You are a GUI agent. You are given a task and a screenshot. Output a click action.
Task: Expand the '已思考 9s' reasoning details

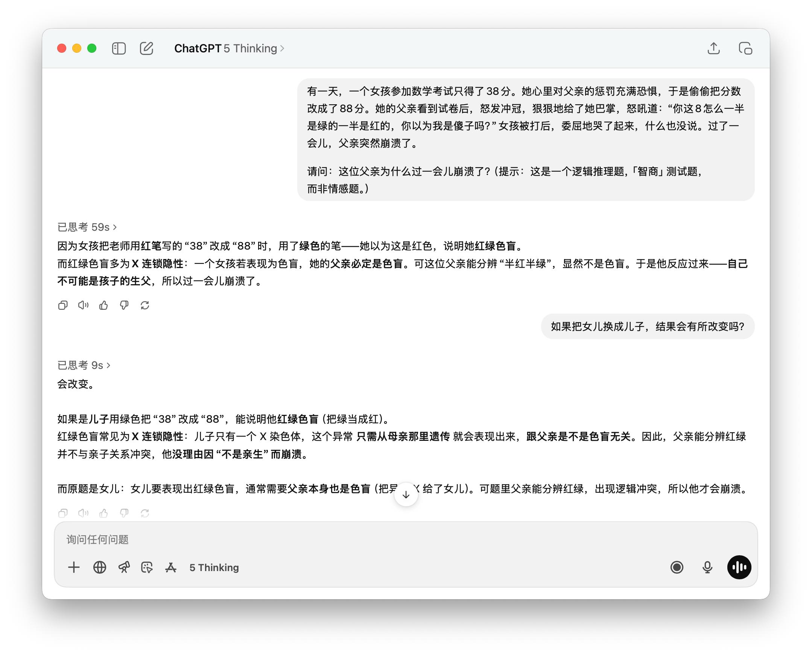[84, 365]
